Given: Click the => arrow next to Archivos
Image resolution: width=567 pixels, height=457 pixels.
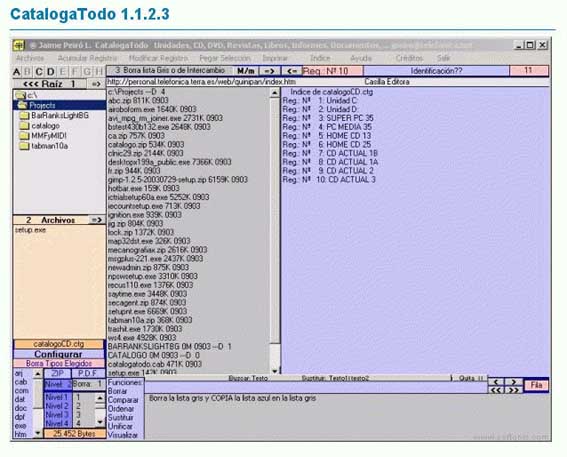Looking at the screenshot, I should [x=97, y=220].
